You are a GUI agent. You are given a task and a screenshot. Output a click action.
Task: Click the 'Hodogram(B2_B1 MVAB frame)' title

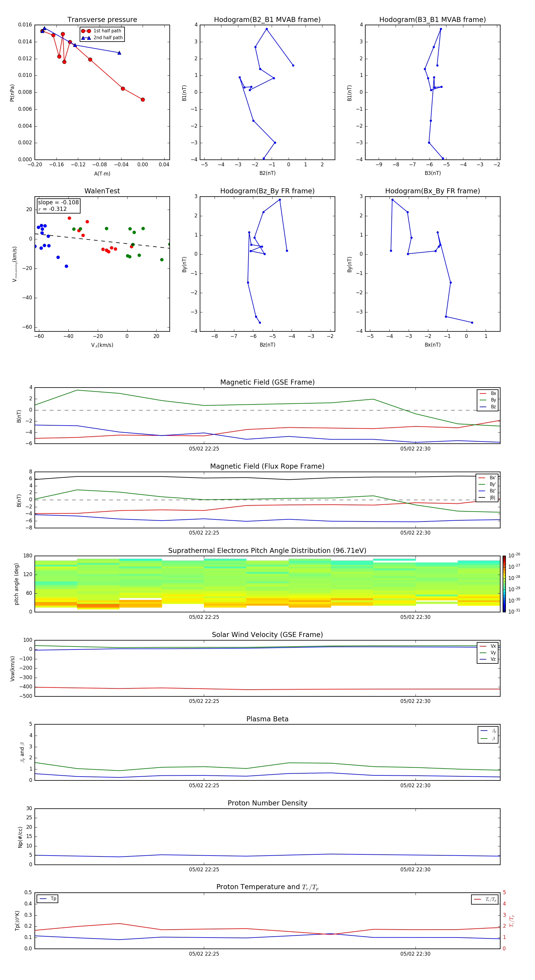[267, 20]
